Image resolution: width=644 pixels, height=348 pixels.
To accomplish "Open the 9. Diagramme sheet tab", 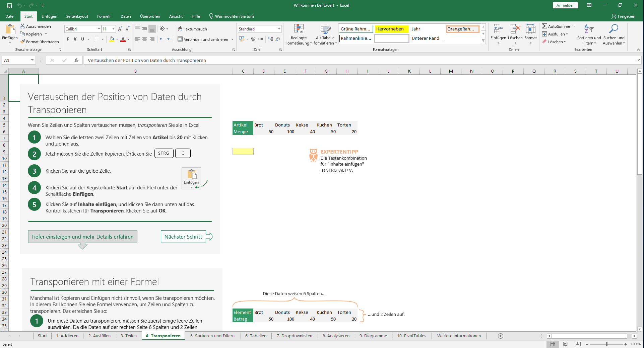I will click(373, 336).
